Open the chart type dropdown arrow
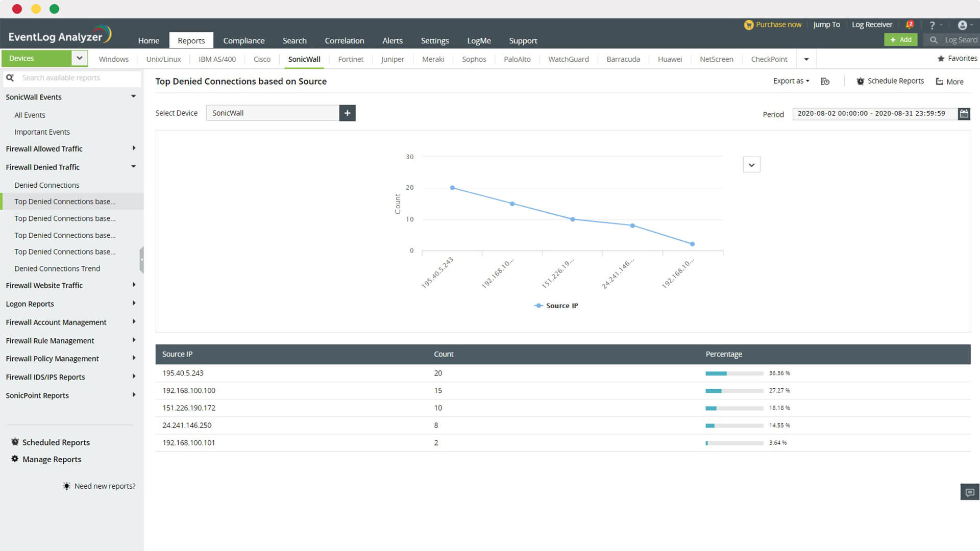The image size is (980, 551). coord(751,165)
